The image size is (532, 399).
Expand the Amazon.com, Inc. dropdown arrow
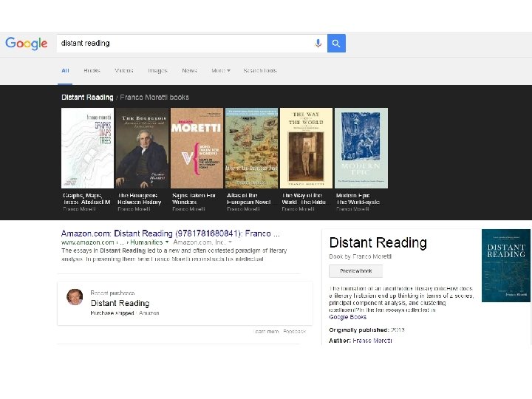(x=230, y=242)
